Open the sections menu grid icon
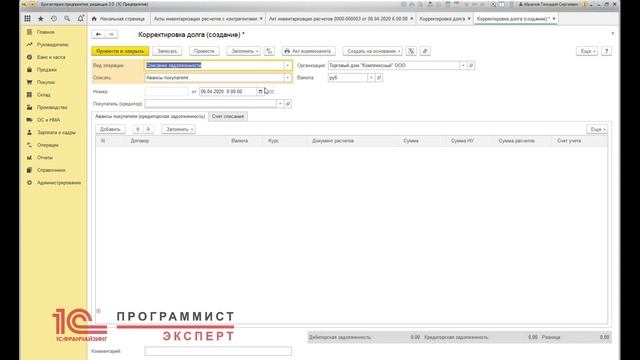Screen dimensions: 640x360 point(27,19)
